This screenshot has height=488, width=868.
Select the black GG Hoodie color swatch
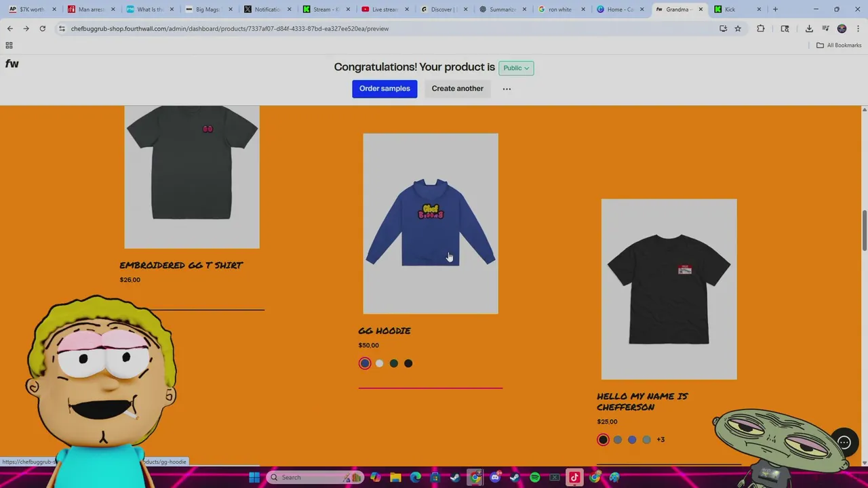[408, 363]
